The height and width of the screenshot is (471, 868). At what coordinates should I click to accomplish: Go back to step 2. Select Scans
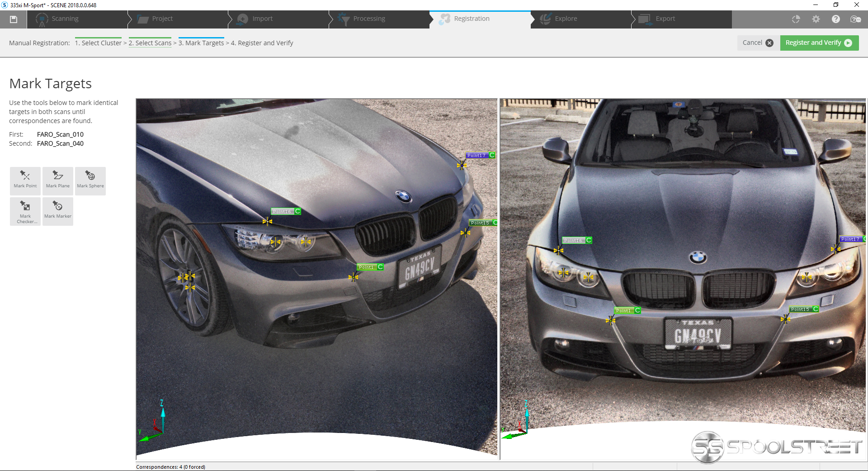click(150, 43)
